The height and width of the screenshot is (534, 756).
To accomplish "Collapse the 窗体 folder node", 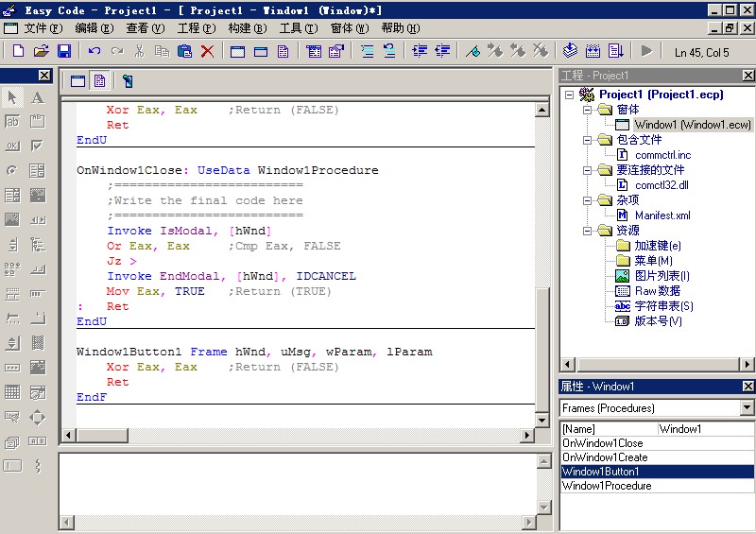I will pos(587,110).
